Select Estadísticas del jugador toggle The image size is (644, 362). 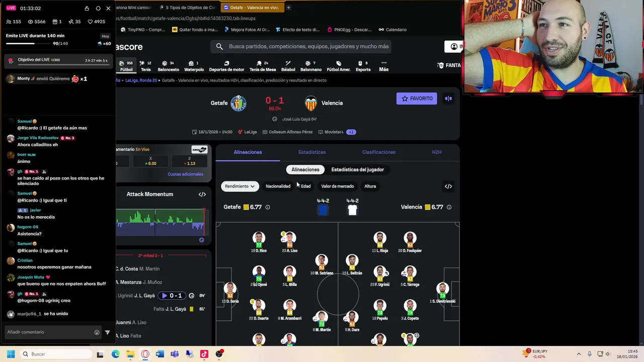(x=358, y=169)
